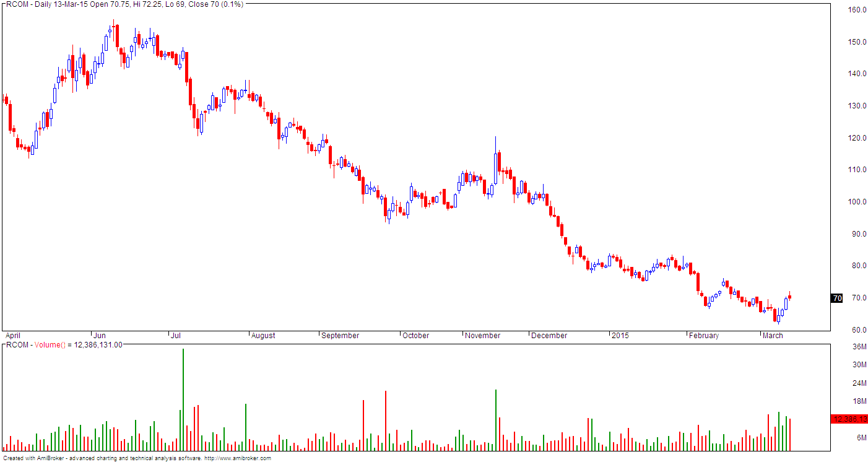The width and height of the screenshot is (868, 462).
Task: Click the December month label
Action: 549,335
